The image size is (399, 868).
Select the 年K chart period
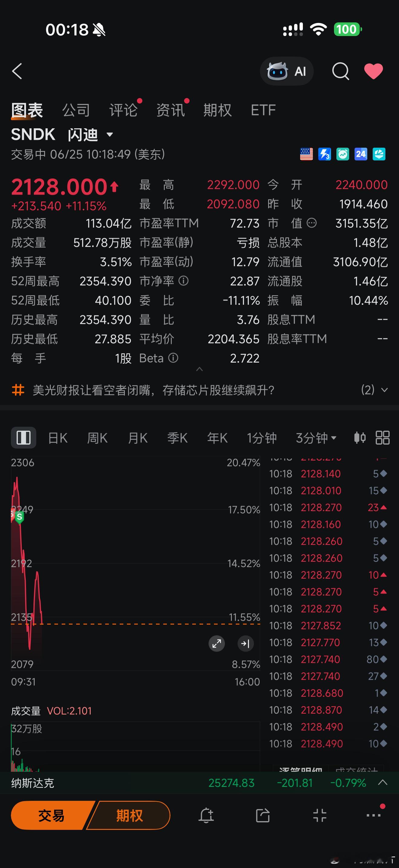coord(217,438)
